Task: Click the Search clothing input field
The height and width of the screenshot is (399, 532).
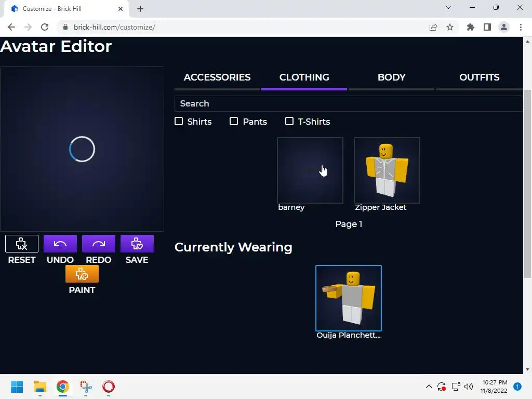Action: pyautogui.click(x=349, y=103)
